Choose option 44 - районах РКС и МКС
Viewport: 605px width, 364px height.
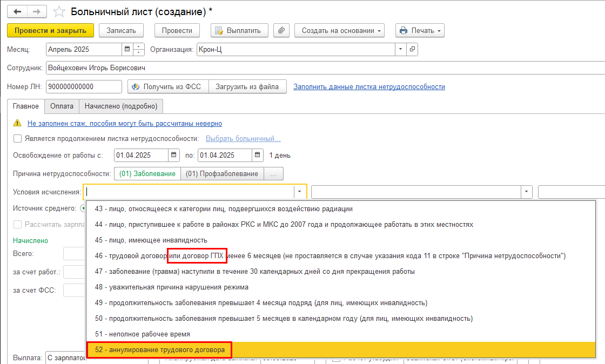click(x=341, y=225)
